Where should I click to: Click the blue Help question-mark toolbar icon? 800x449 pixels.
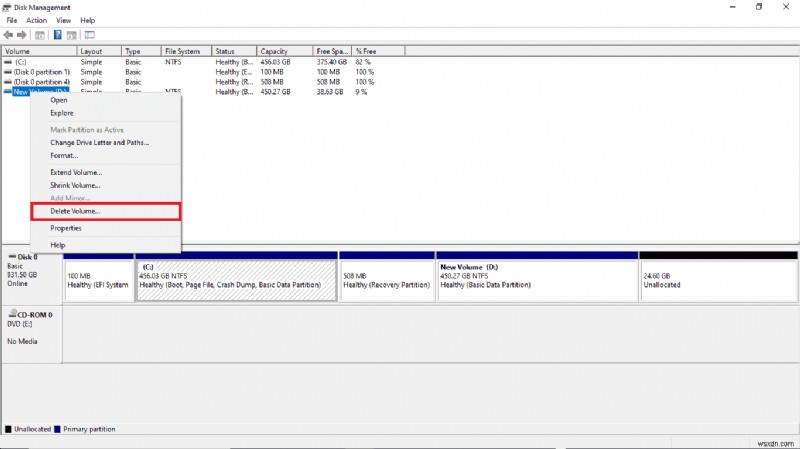58,35
